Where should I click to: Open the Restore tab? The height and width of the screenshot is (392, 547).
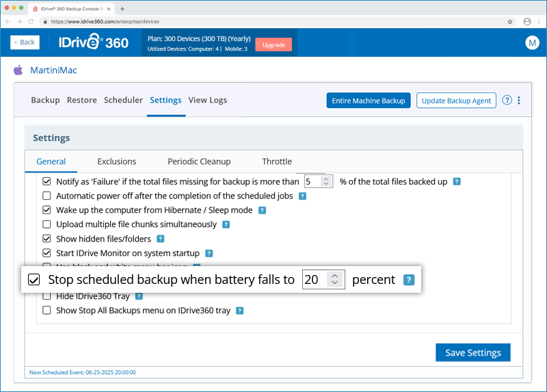[82, 100]
